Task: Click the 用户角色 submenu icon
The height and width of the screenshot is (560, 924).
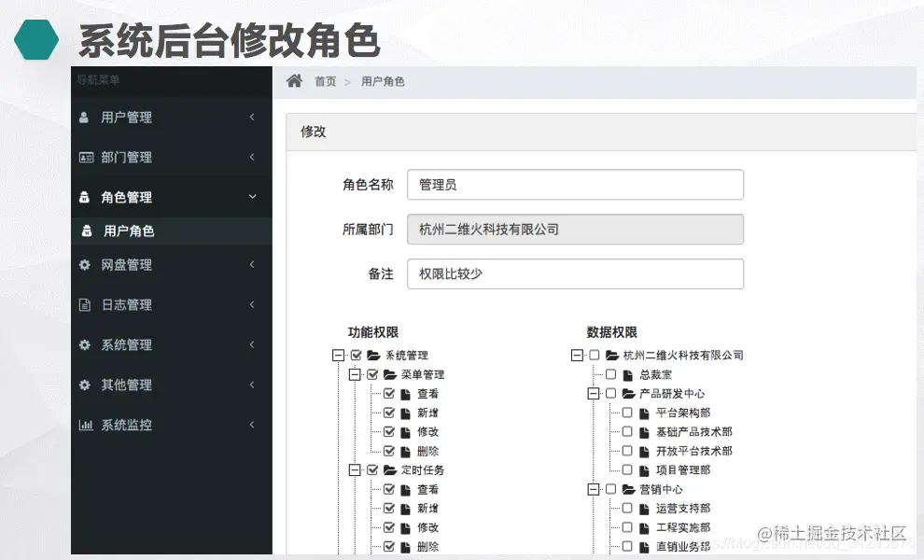Action: 87,231
